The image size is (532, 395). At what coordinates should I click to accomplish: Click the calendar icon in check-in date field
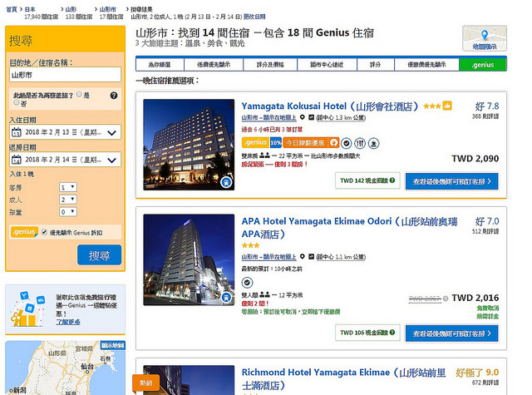click(x=17, y=132)
